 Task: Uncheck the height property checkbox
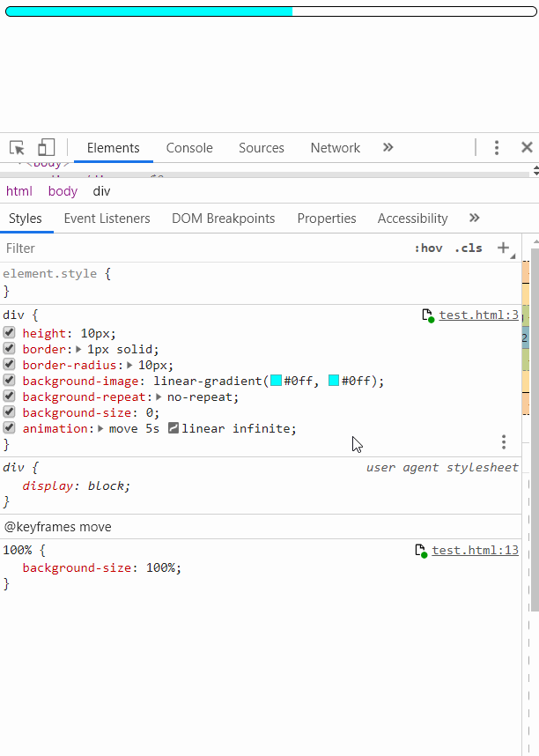tap(9, 333)
